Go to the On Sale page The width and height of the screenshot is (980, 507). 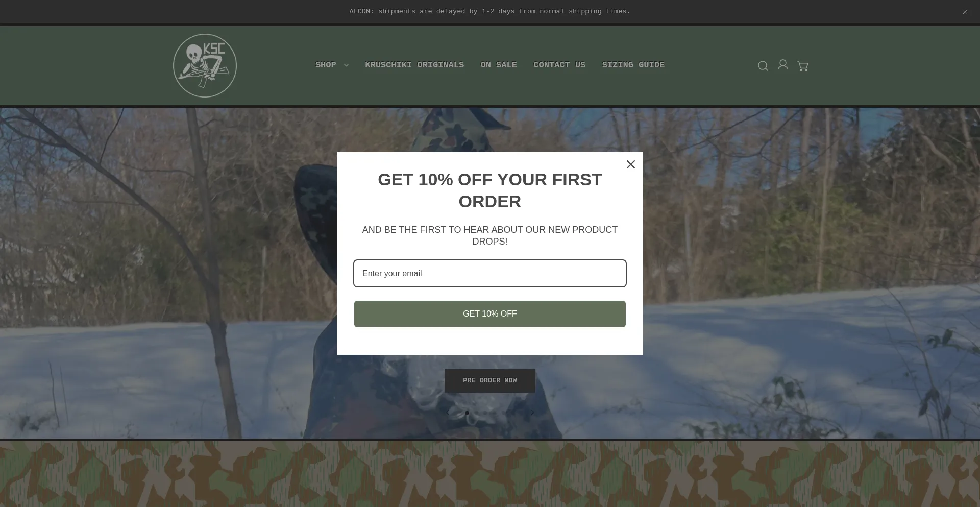[499, 65]
